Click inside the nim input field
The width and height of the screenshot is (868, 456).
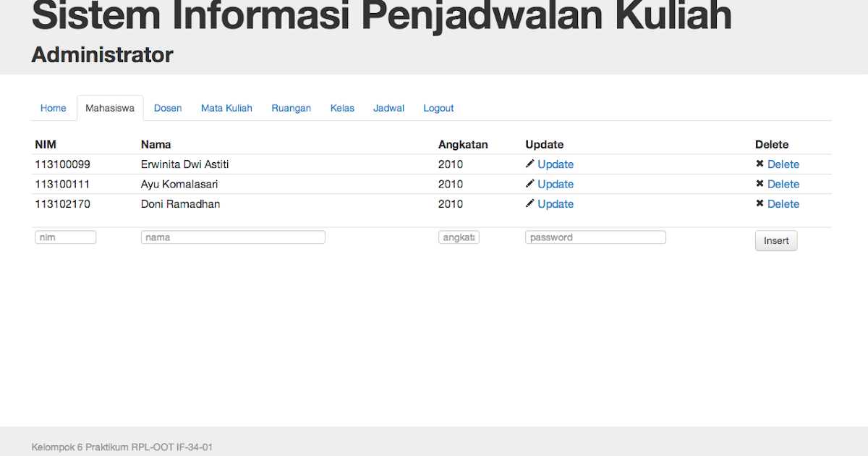65,237
